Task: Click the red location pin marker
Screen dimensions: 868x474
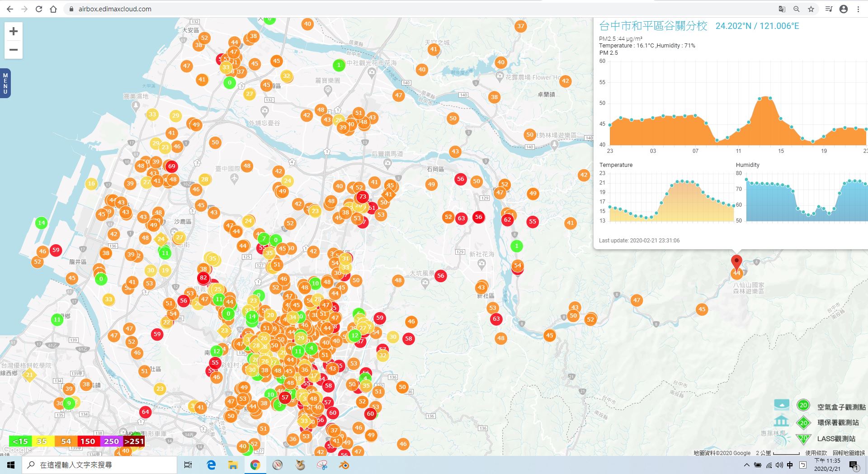Action: click(736, 261)
